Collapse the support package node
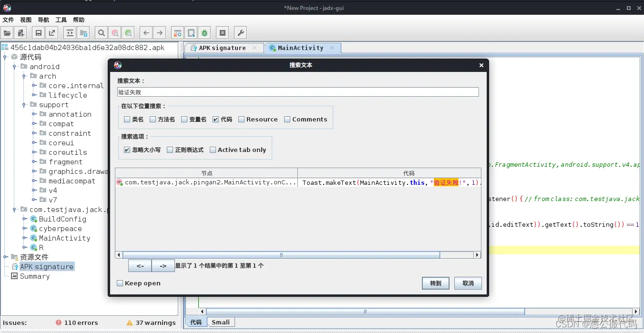The width and height of the screenshot is (644, 333). pos(24,105)
